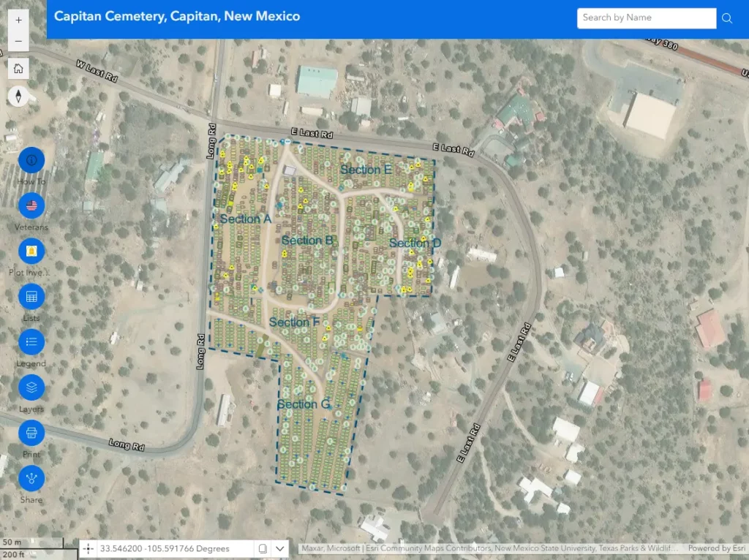
Task: Reset map orientation with the compass
Action: pyautogui.click(x=18, y=96)
